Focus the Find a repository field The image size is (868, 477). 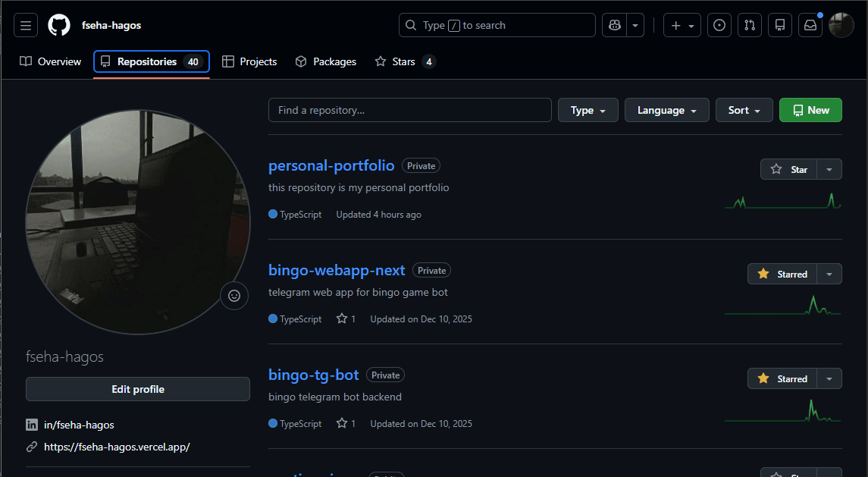409,110
